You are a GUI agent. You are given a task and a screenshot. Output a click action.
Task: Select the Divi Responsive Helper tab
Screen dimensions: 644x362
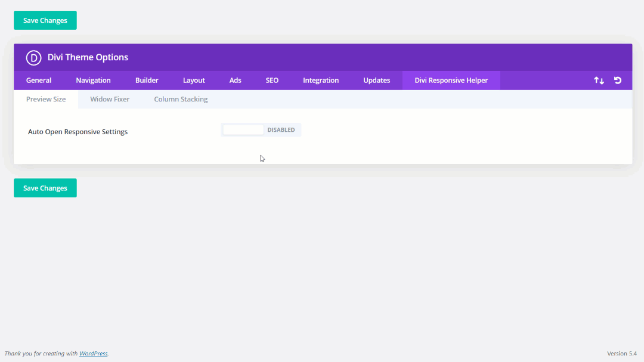click(451, 80)
